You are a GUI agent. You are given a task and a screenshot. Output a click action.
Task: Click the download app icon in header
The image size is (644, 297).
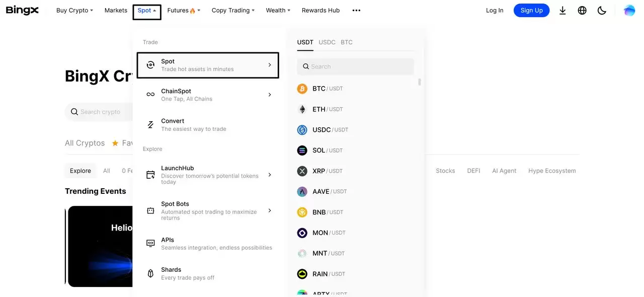[562, 11]
